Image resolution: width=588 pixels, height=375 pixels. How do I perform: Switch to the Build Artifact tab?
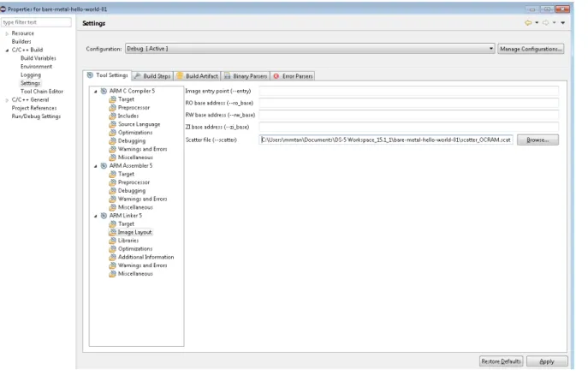click(197, 75)
